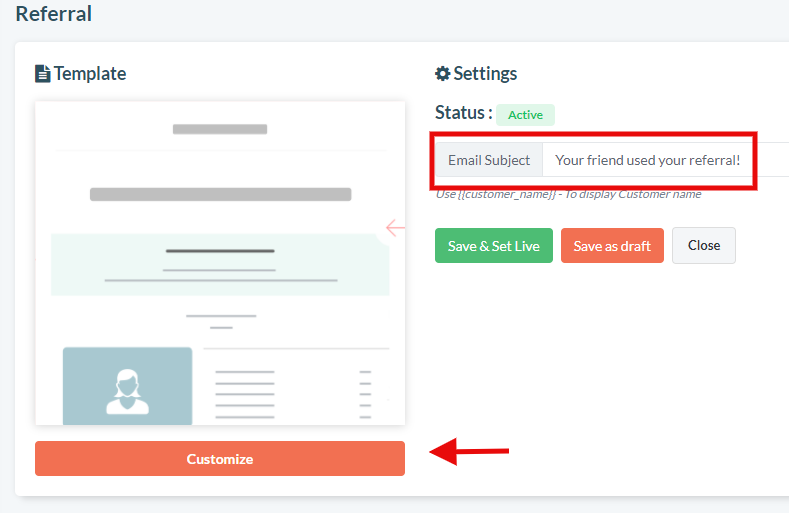789x513 pixels.
Task: Open the Customize template button
Action: tap(220, 459)
